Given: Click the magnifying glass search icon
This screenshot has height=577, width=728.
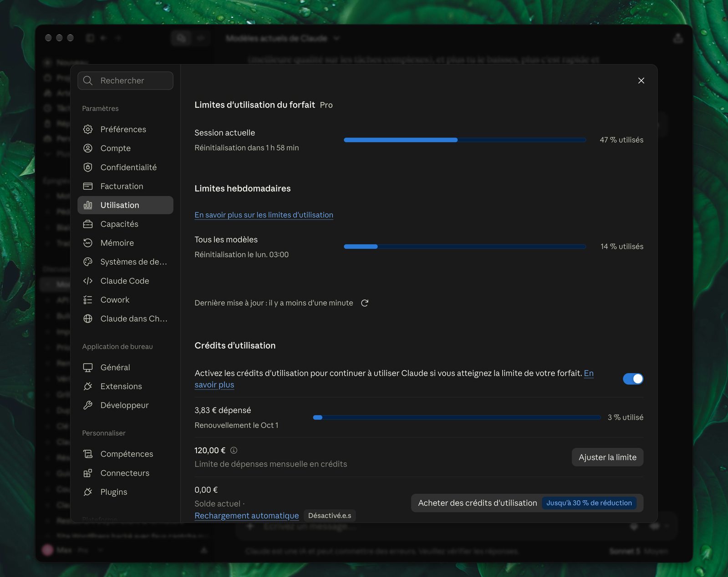Looking at the screenshot, I should [88, 81].
